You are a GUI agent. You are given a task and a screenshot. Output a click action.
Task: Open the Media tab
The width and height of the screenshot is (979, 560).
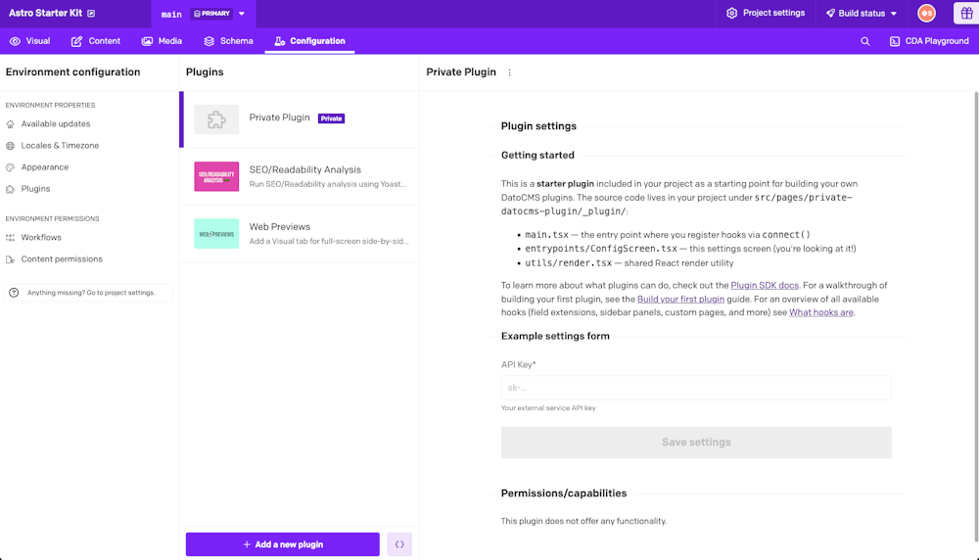[x=162, y=41]
